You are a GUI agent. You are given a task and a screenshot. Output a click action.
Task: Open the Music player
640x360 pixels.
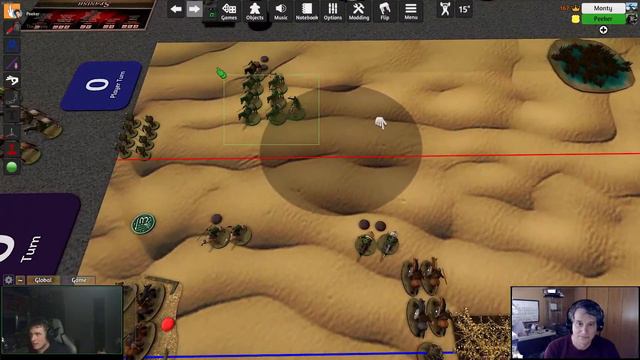coord(280,11)
